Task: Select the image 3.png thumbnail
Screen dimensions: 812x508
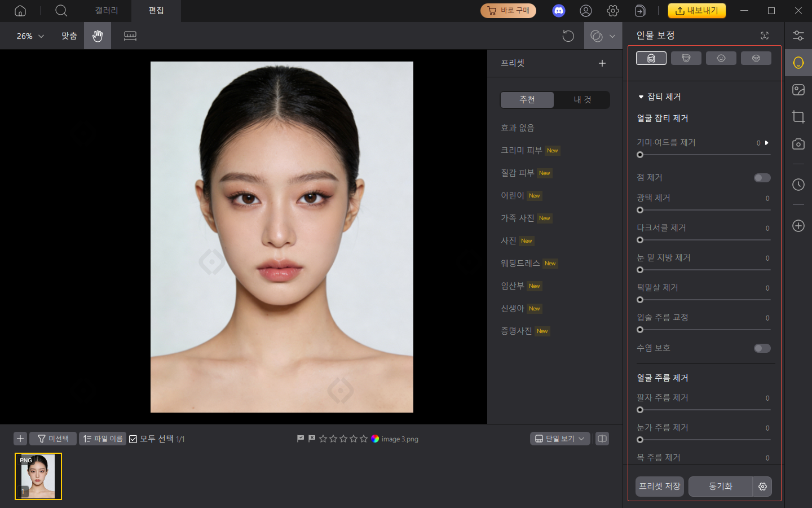Action: point(38,476)
